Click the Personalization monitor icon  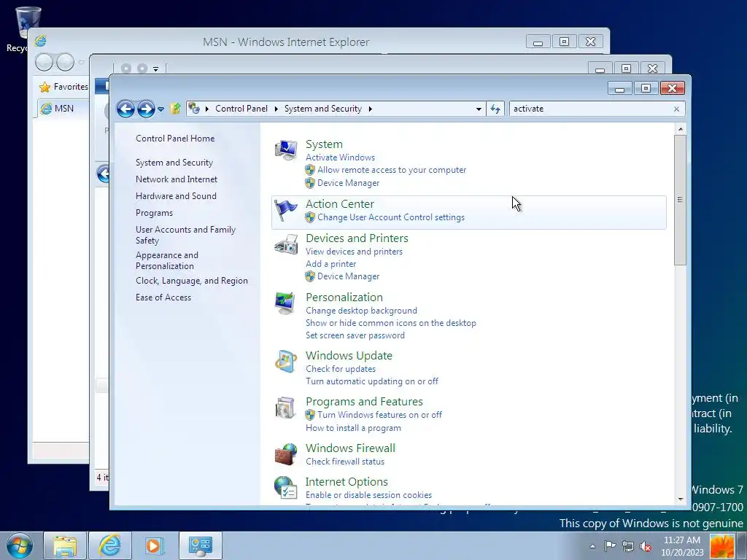pyautogui.click(x=285, y=303)
